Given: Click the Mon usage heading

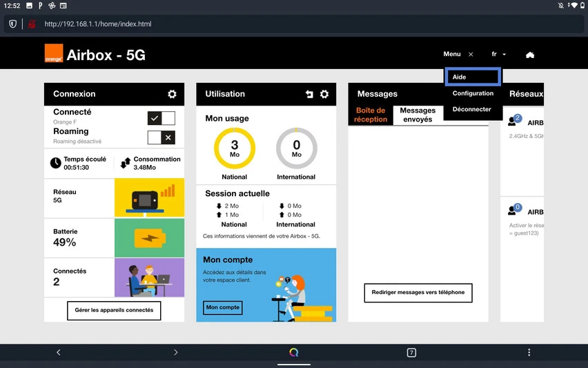Looking at the screenshot, I should [x=227, y=119].
